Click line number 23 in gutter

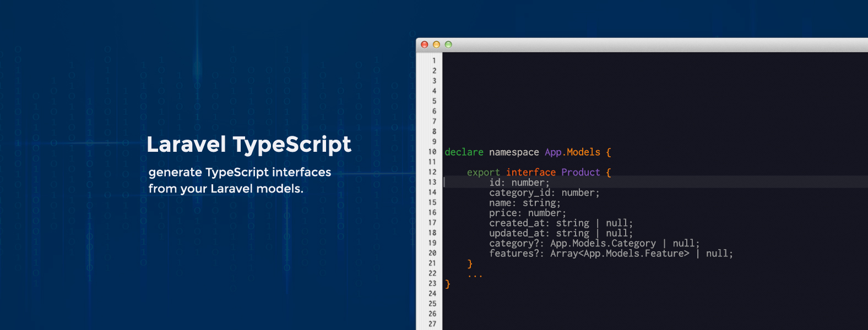[x=432, y=283]
